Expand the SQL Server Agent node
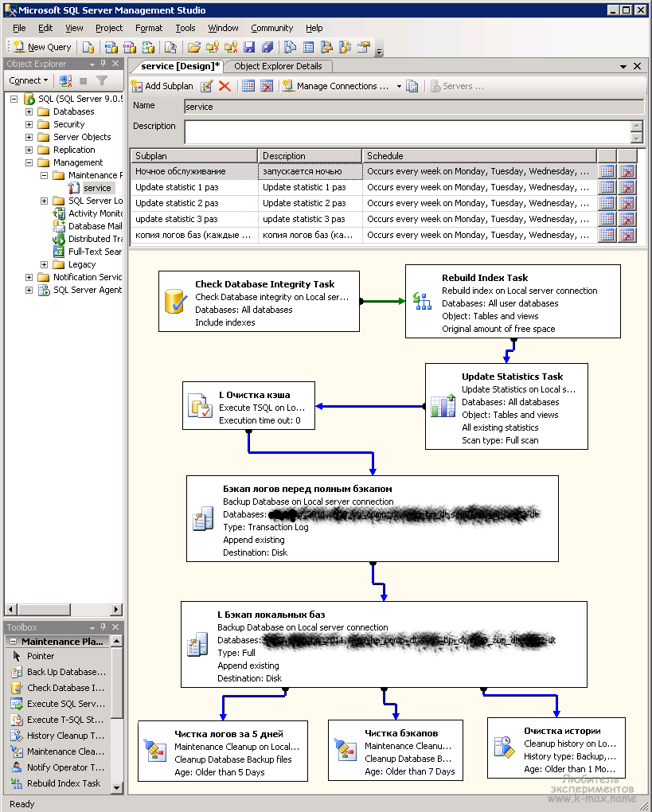652x812 pixels. pyautogui.click(x=29, y=290)
